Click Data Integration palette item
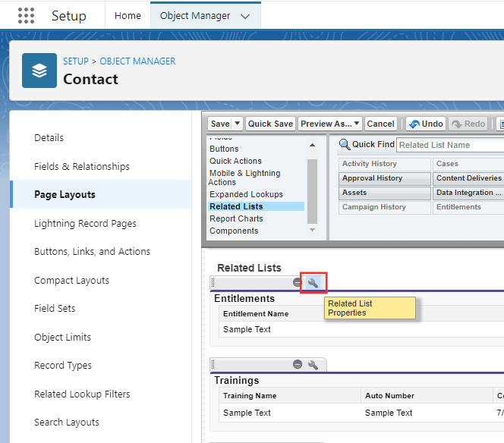Screen dimensions: 504x443 [x=468, y=193]
